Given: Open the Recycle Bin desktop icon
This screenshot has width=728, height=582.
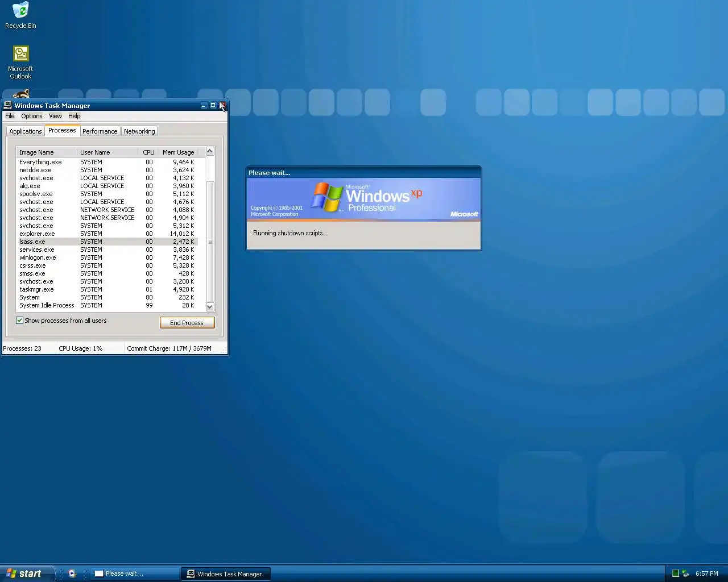Looking at the screenshot, I should click(x=20, y=15).
